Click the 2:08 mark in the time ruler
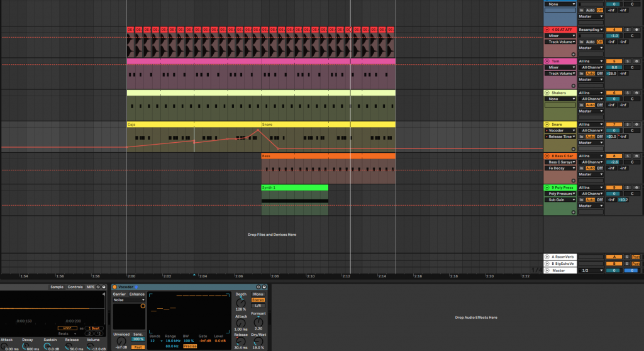Viewport: 644px width, 351px height. pyautogui.click(x=275, y=276)
